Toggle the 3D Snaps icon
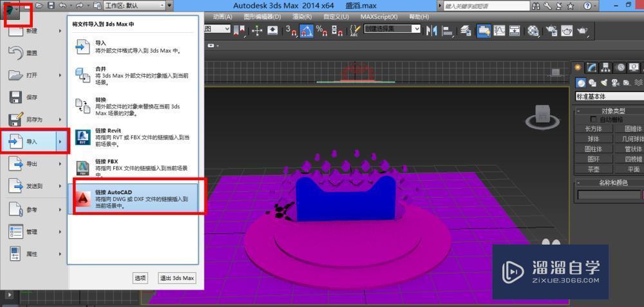Image resolution: width=644 pixels, height=307 pixels. point(291,30)
